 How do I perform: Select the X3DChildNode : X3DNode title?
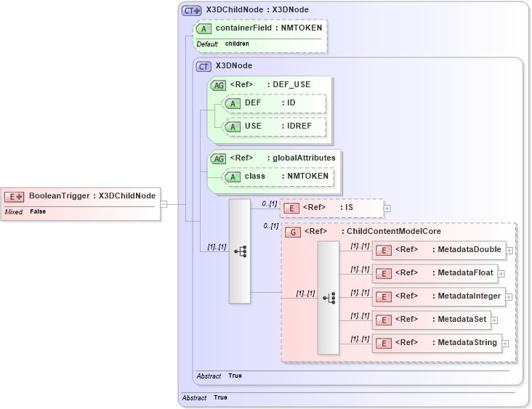click(x=257, y=10)
